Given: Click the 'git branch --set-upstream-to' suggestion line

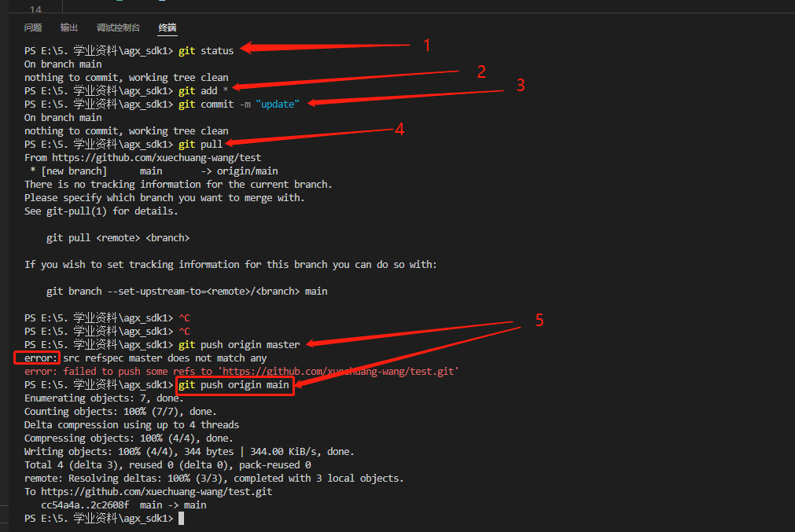Looking at the screenshot, I should [186, 292].
